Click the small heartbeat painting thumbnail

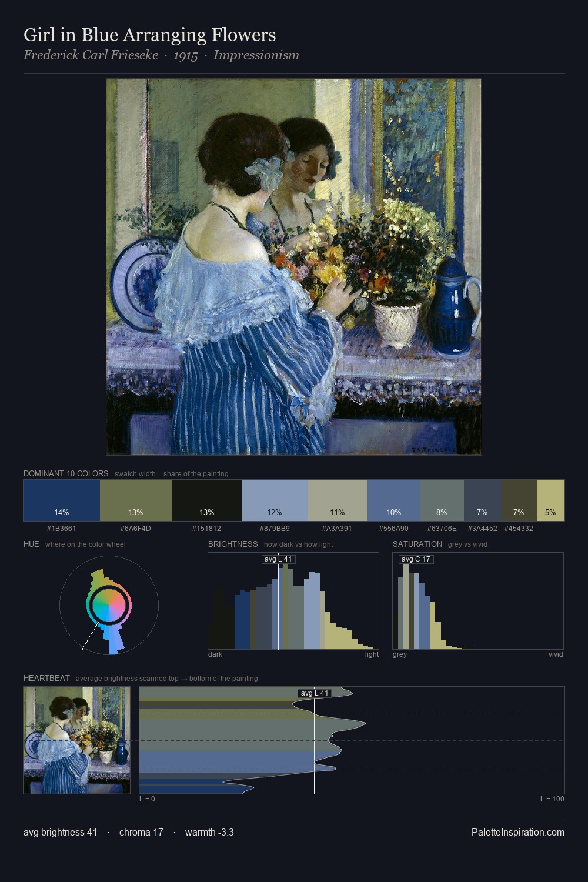tap(77, 740)
